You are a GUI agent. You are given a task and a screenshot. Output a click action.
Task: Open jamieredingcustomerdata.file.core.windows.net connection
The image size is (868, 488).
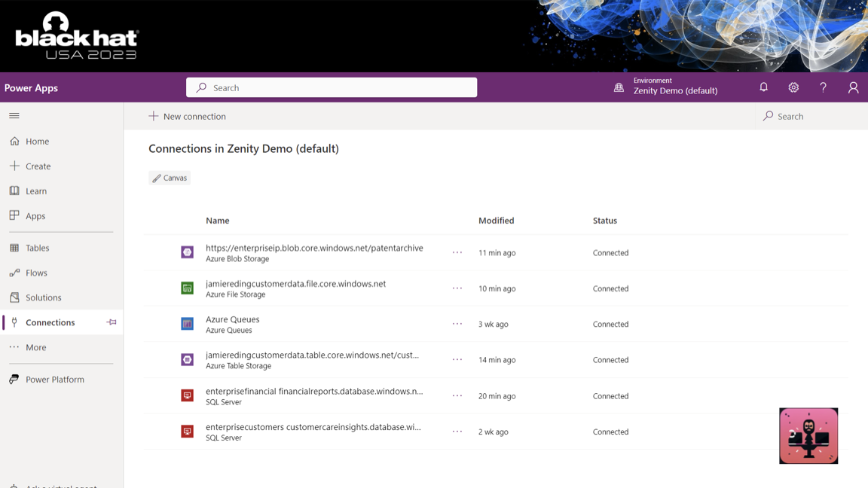tap(295, 284)
